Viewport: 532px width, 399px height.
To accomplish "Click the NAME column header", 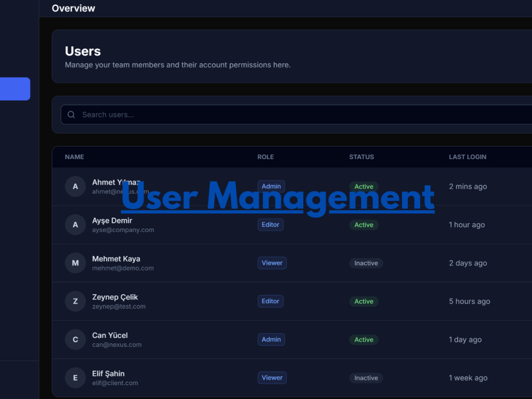I will tap(74, 157).
